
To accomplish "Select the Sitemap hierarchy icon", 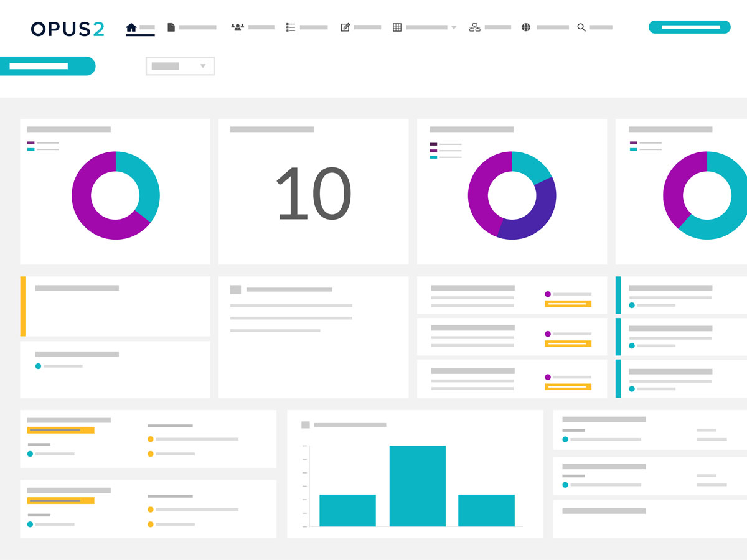I will [x=475, y=27].
